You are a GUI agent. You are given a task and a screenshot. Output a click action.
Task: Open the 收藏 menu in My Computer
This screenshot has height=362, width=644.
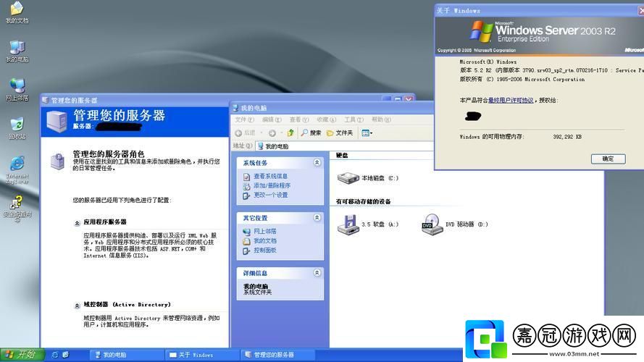click(x=326, y=119)
